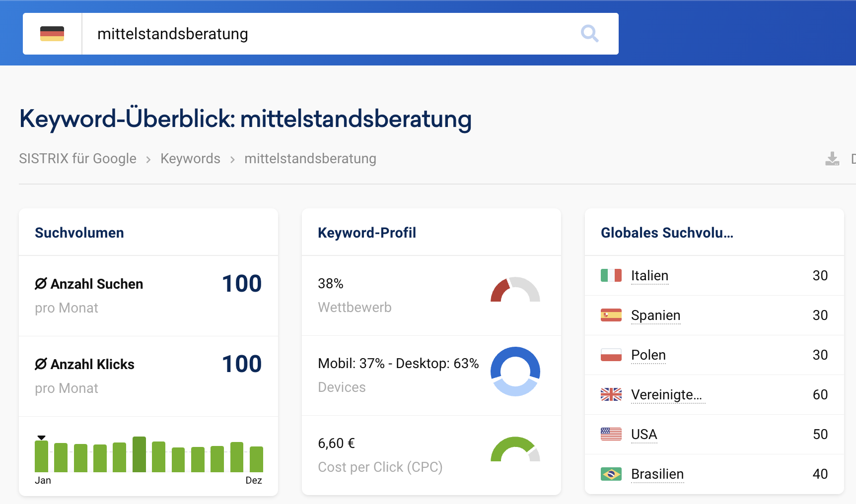Click the dark green peak month bar
The width and height of the screenshot is (856, 504).
coord(139,454)
